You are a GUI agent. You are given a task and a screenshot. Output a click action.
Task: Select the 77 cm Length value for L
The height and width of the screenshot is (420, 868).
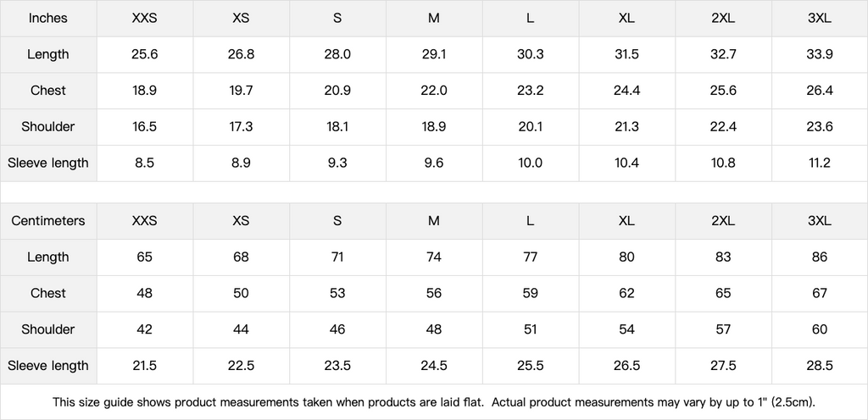click(x=530, y=257)
